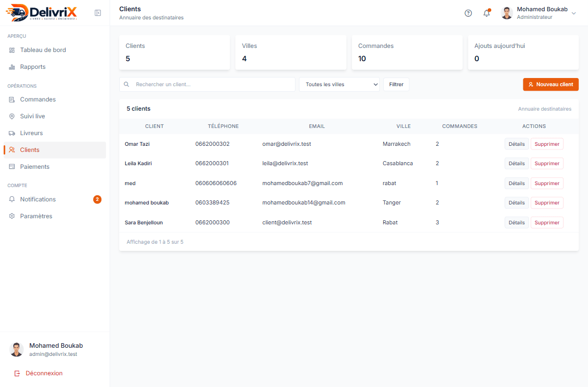Click Supprimer for Sara Benjelloun
Image resolution: width=588 pixels, height=387 pixels.
pos(547,223)
